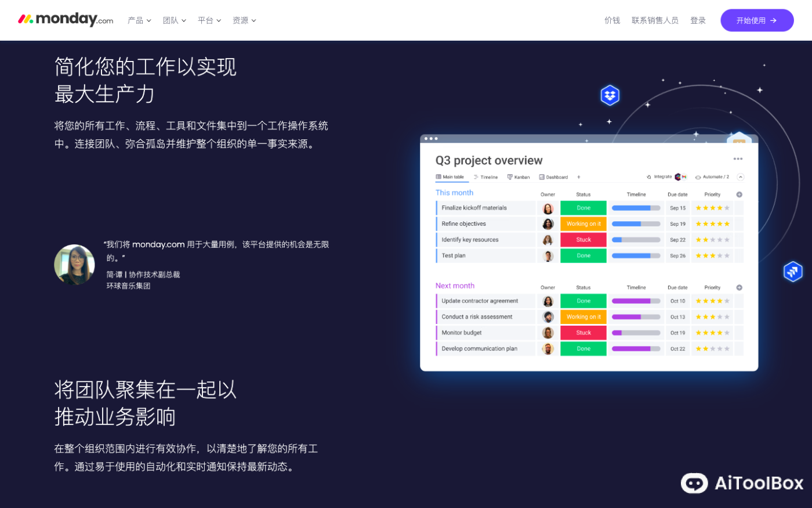812x508 pixels.
Task: Expand the 团队 dropdown menu
Action: point(174,20)
